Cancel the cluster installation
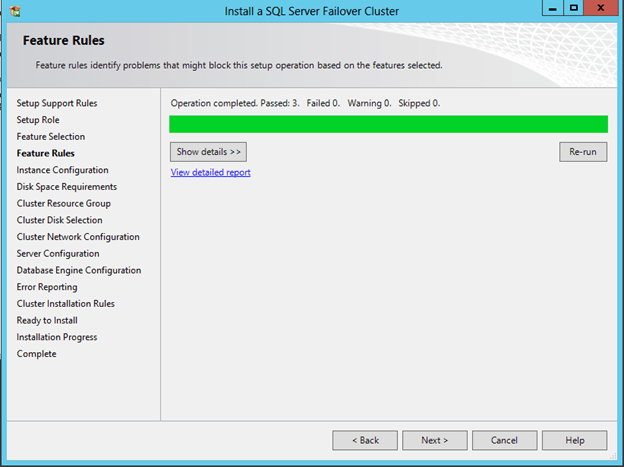The height and width of the screenshot is (467, 624). tap(504, 440)
